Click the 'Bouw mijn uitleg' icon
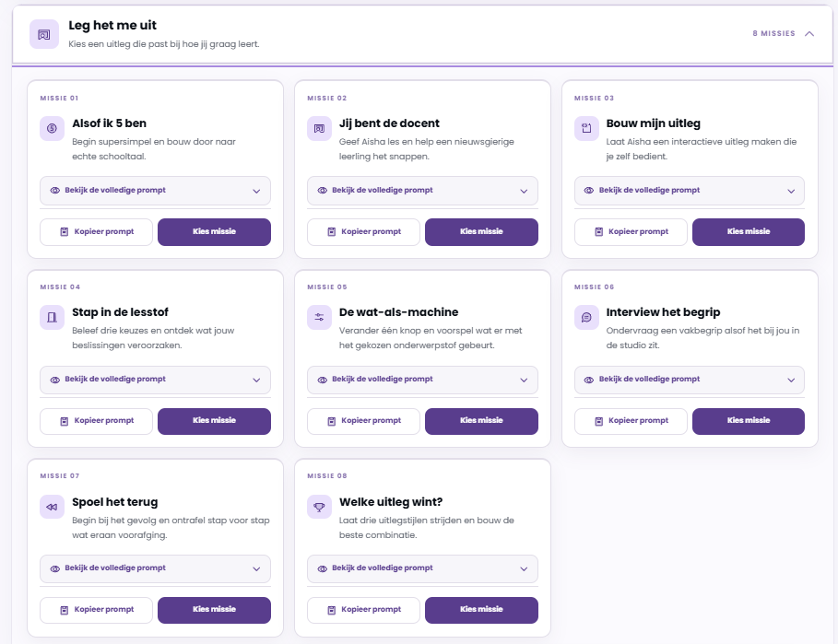 pyautogui.click(x=586, y=129)
